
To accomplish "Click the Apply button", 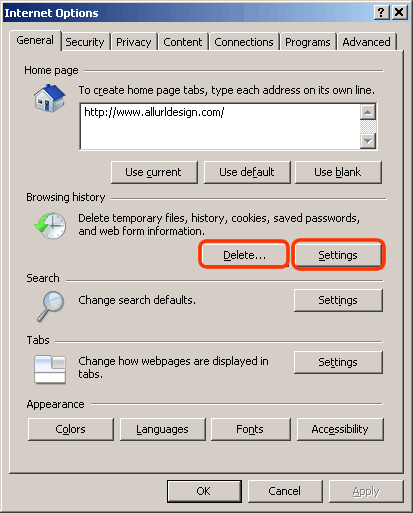I will [x=366, y=491].
